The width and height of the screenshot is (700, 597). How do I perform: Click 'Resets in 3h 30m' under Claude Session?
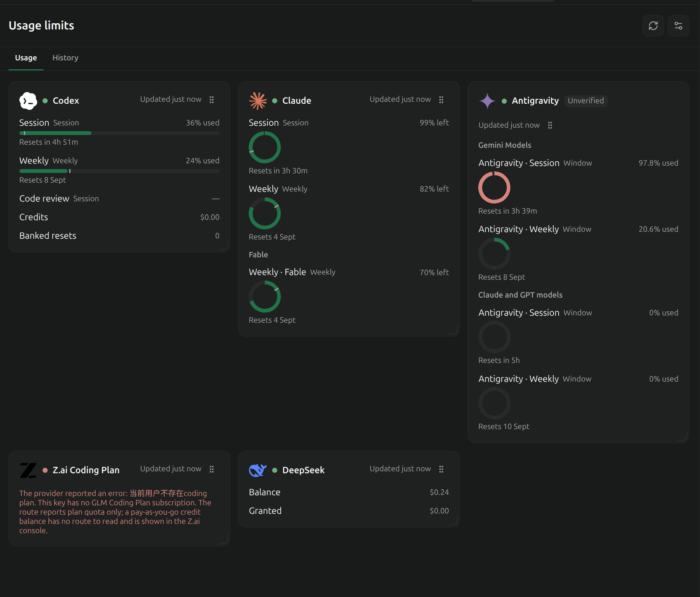click(278, 171)
